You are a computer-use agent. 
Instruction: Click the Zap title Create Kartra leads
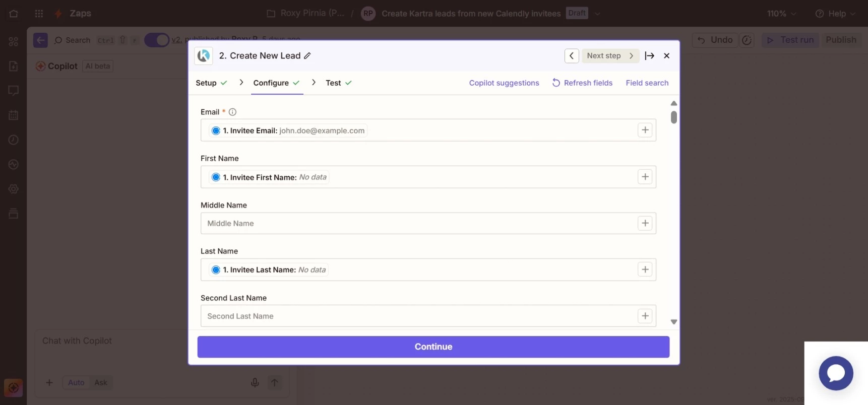pyautogui.click(x=471, y=14)
